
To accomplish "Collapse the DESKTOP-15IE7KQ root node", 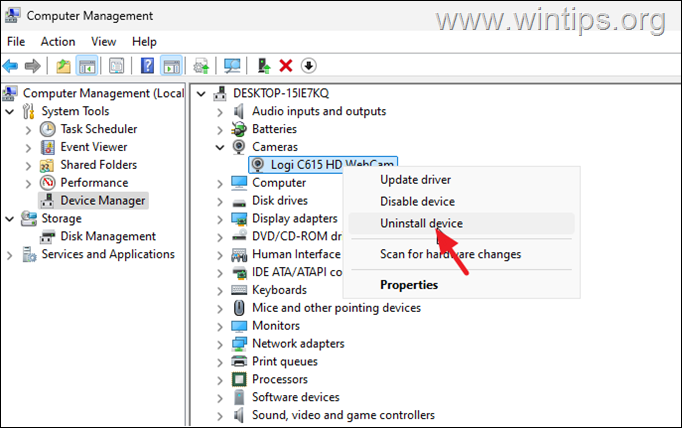I will [x=201, y=94].
